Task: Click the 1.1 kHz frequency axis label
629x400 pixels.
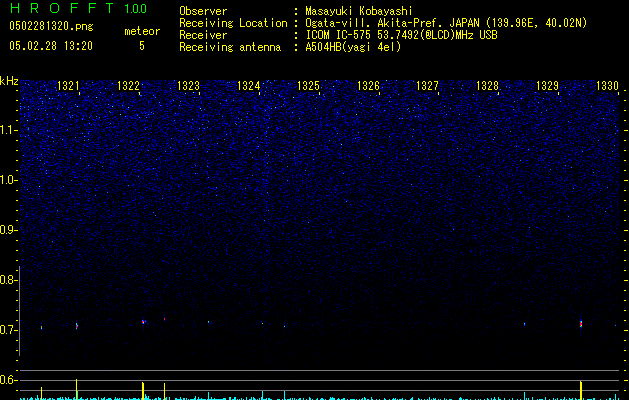Action: pyautogui.click(x=8, y=130)
